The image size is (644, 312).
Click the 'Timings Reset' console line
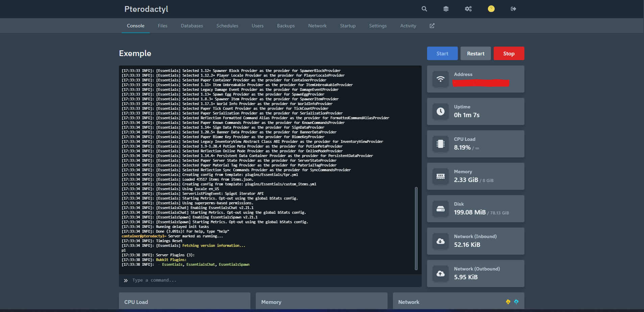pyautogui.click(x=152, y=241)
